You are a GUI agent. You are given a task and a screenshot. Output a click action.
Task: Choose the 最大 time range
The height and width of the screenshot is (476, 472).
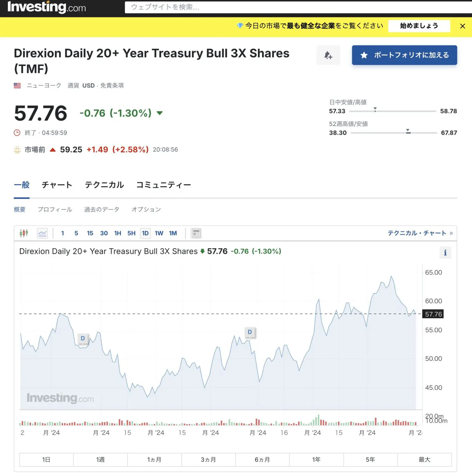[424, 459]
